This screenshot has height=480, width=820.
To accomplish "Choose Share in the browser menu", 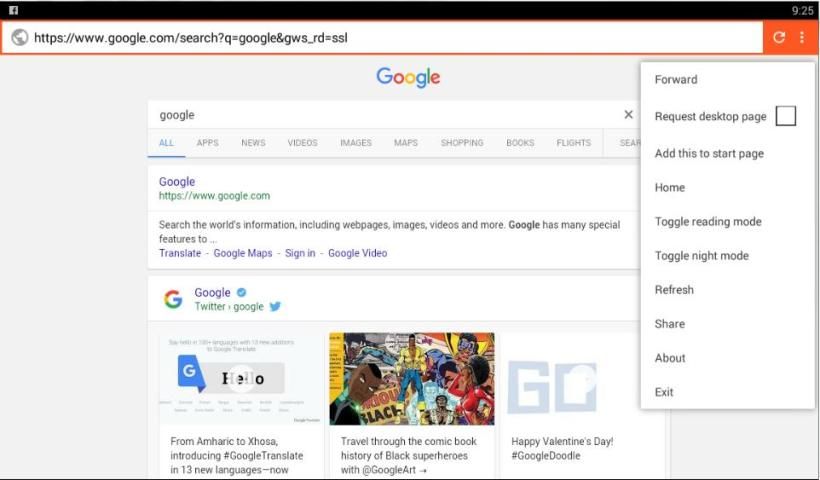I will 670,324.
